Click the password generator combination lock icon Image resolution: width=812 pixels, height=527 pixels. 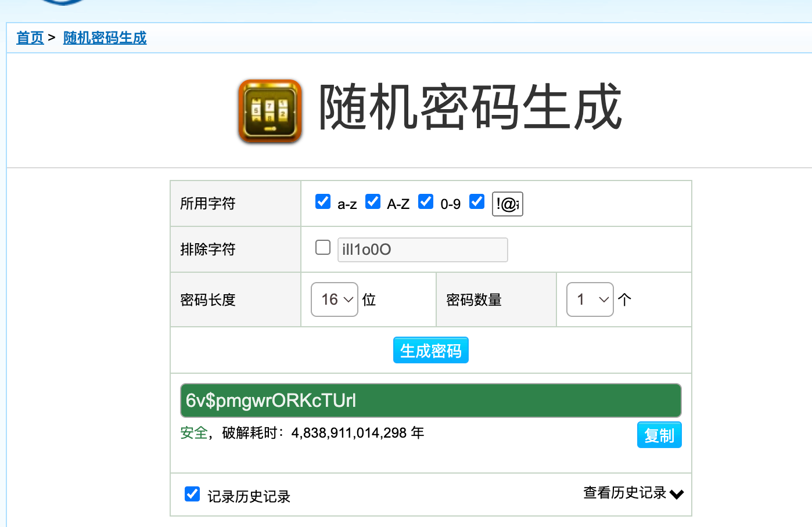click(270, 110)
